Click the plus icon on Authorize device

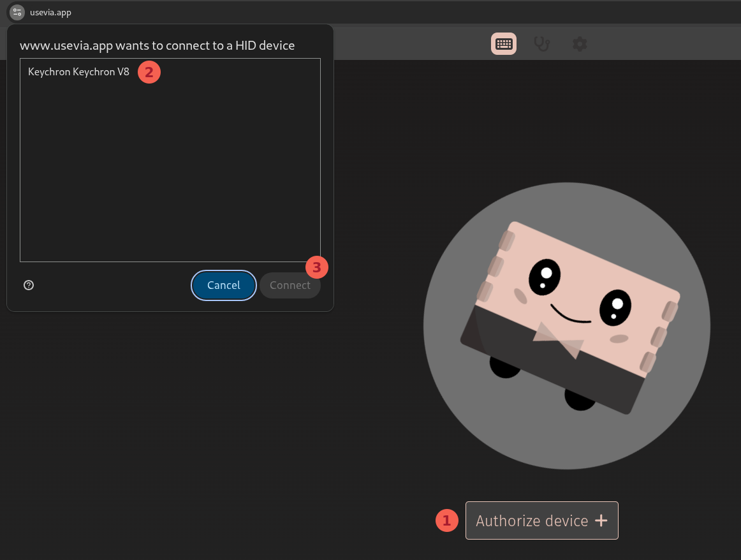tap(600, 520)
